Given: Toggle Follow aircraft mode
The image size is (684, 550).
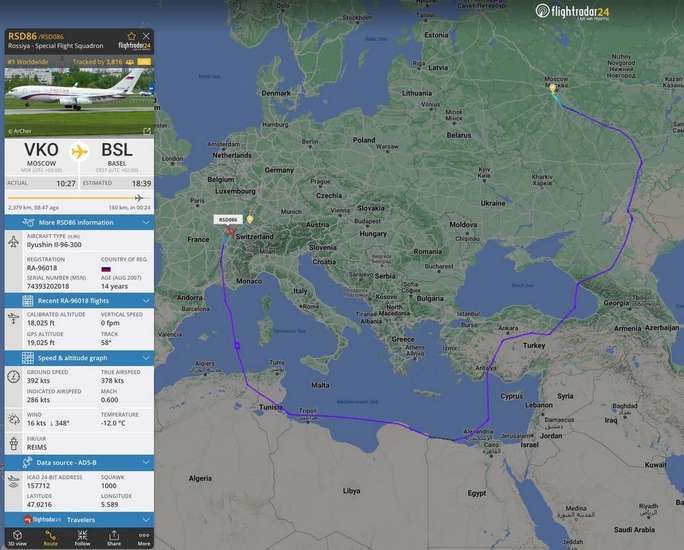Looking at the screenshot, I should [82, 537].
